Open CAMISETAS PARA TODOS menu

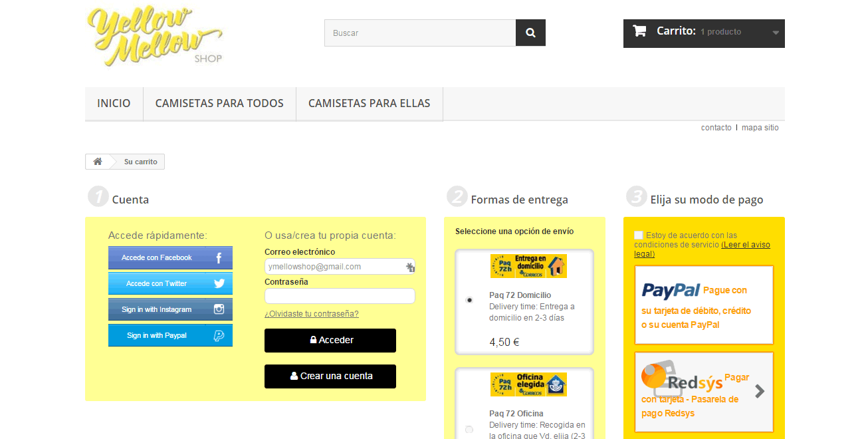click(219, 104)
